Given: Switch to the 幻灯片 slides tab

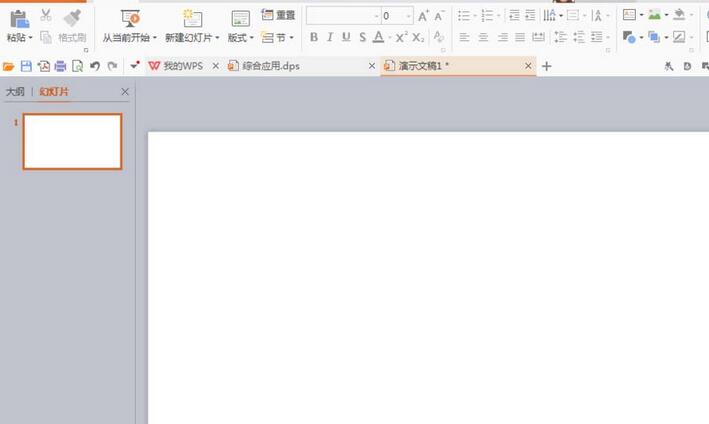Looking at the screenshot, I should (x=54, y=92).
